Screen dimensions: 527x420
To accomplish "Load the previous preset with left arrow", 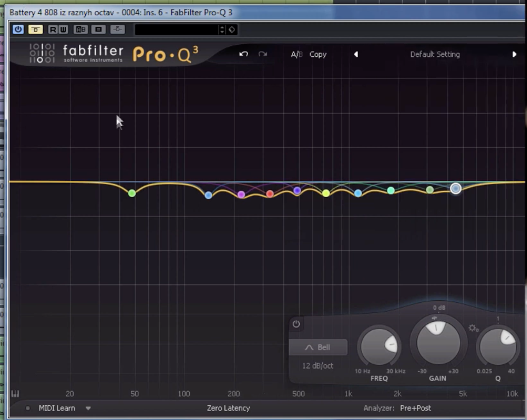I will tap(356, 54).
